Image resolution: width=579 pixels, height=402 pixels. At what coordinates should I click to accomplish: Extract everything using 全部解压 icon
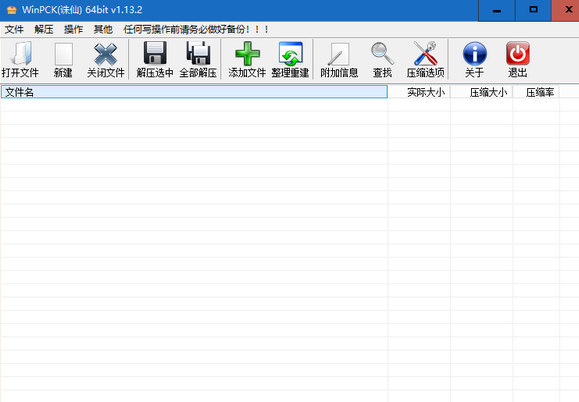(198, 59)
